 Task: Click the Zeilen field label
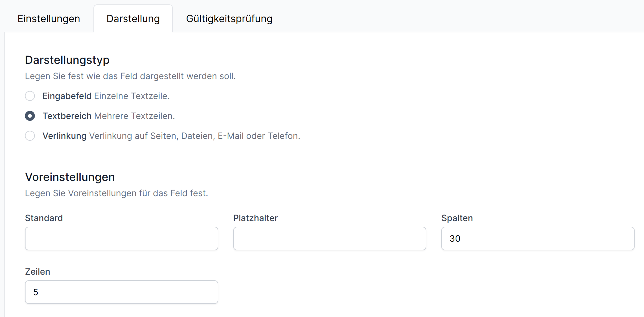click(37, 272)
